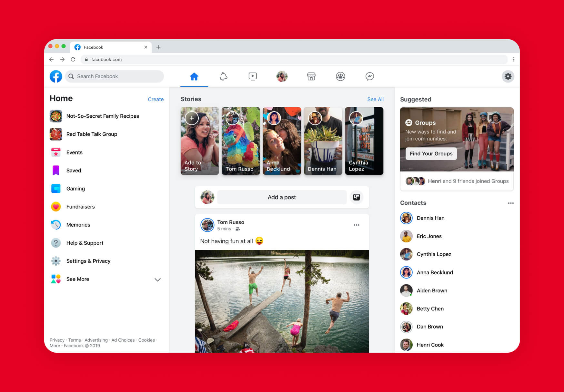View Anna Becklund's story thumbnail

(x=282, y=141)
